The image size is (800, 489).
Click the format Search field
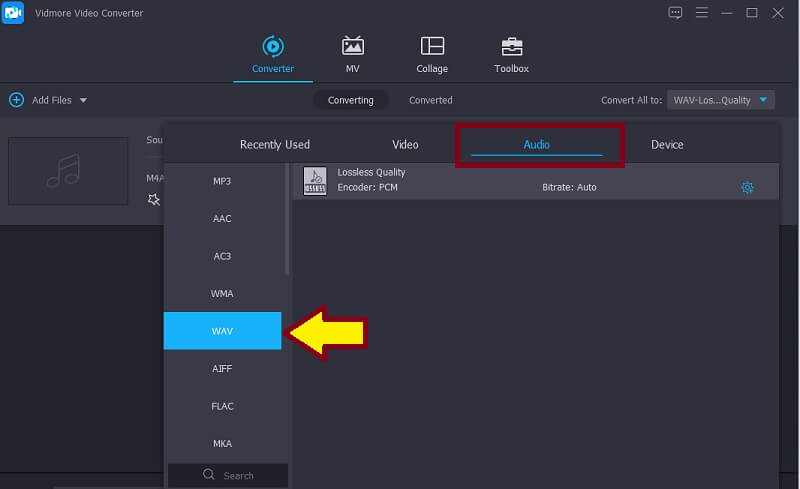coord(228,475)
